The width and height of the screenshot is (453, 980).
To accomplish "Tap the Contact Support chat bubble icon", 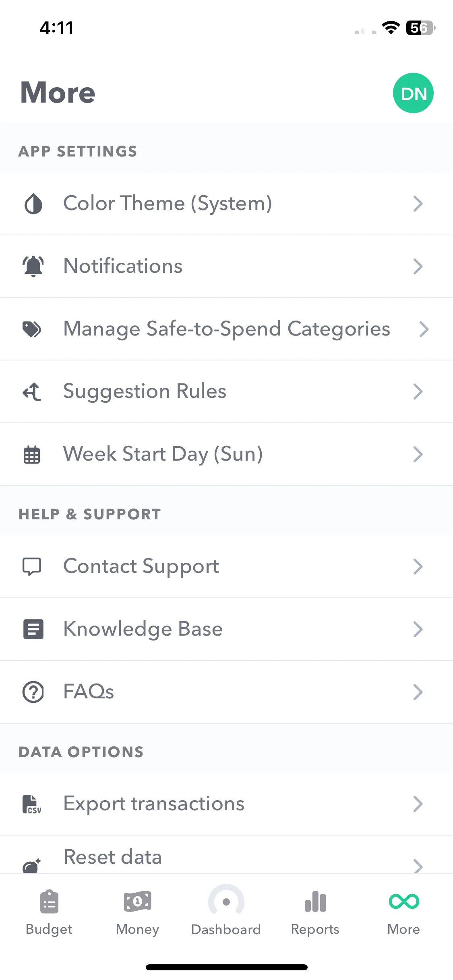I will pos(32,567).
